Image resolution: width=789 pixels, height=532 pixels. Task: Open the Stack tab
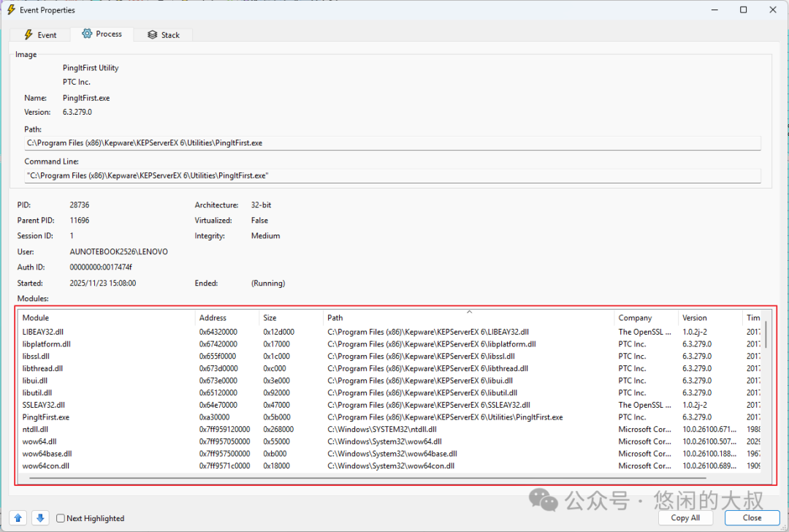point(163,34)
